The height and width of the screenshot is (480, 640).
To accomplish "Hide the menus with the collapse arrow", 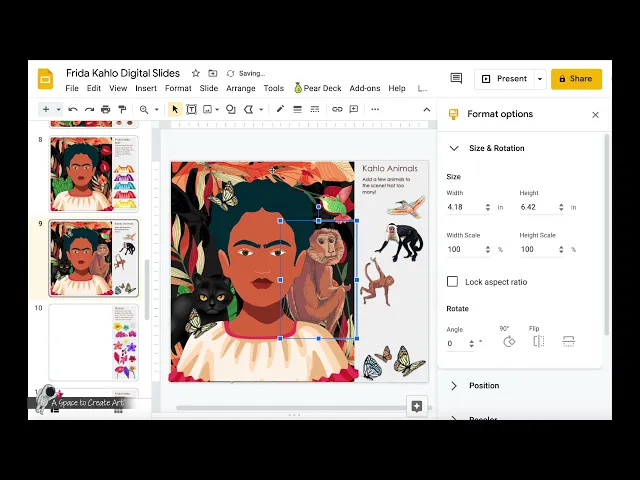I will [427, 109].
